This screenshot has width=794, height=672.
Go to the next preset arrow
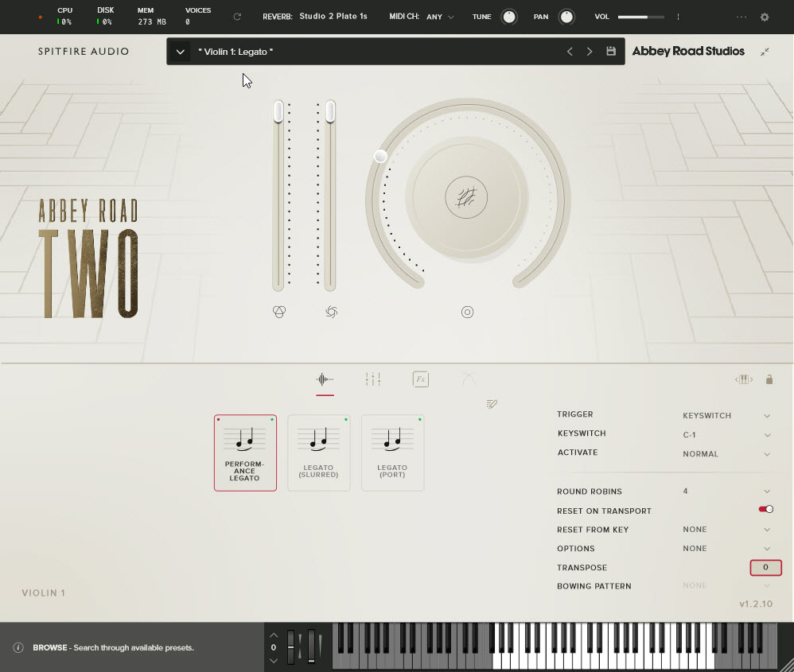coord(590,52)
